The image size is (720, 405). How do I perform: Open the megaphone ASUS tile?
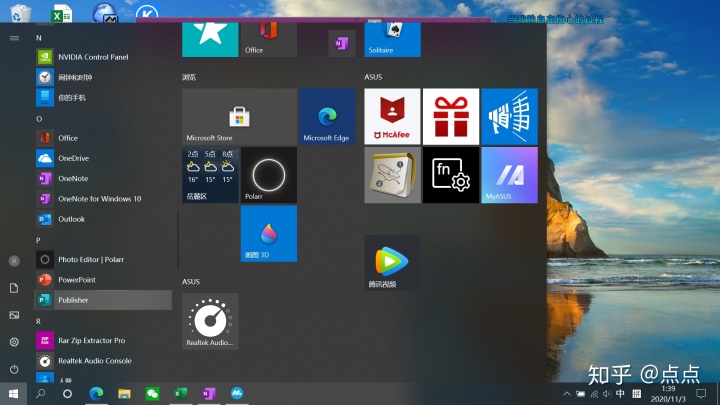click(x=510, y=117)
